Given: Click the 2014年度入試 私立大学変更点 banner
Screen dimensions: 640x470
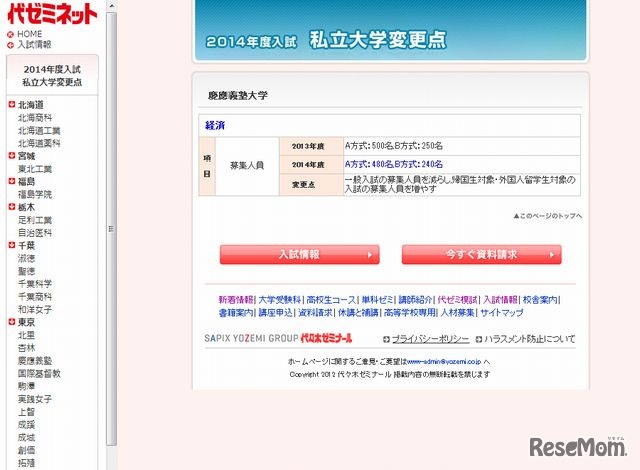Looking at the screenshot, I should [x=390, y=31].
